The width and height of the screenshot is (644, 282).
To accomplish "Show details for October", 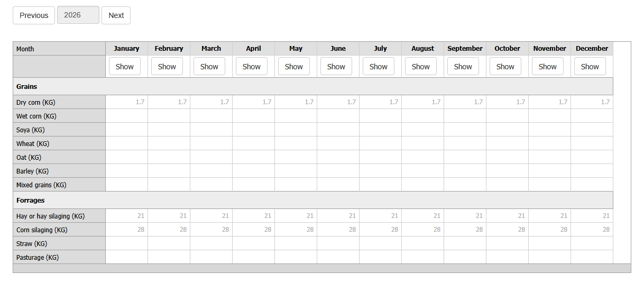I will pos(505,67).
